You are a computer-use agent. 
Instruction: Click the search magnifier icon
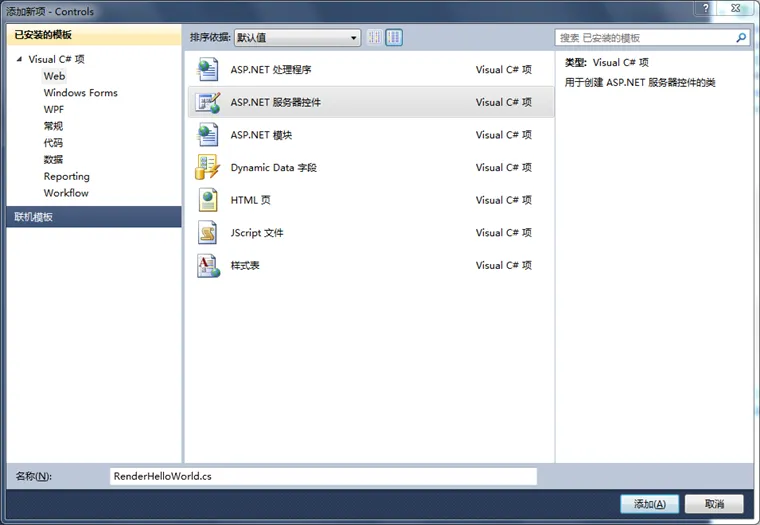(x=741, y=38)
